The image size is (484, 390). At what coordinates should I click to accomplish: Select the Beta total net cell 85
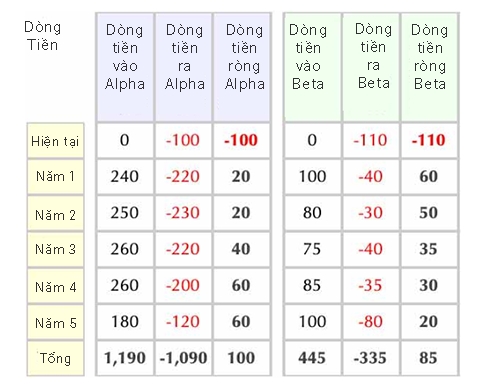pyautogui.click(x=429, y=358)
